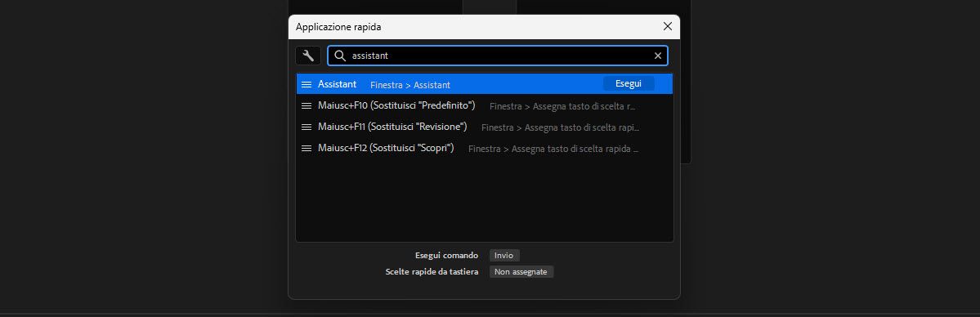Close the Applicazione rapida dialog
The image size is (980, 317).
coord(668,26)
